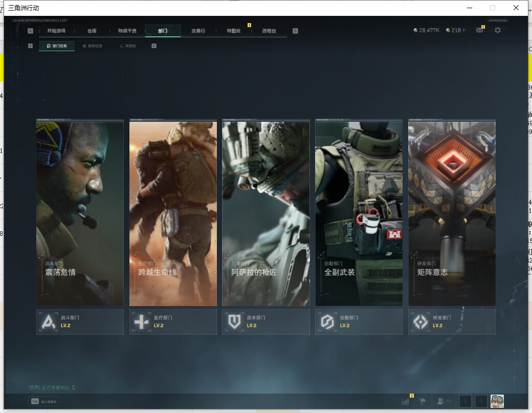Click first empty squad slot plus button
Image resolution: width=532 pixels, height=413 pixels.
(x=465, y=401)
